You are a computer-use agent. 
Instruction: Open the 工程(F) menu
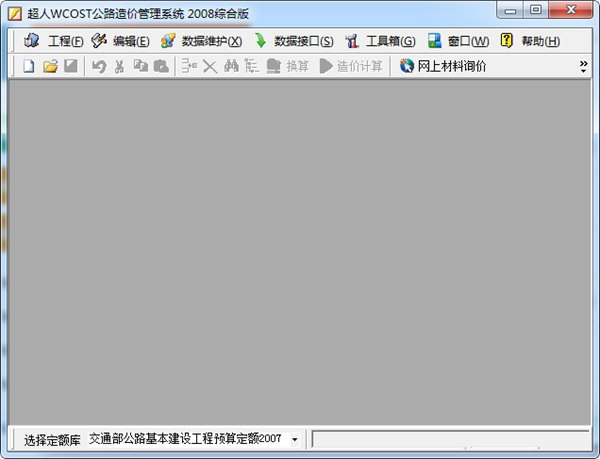coord(55,41)
